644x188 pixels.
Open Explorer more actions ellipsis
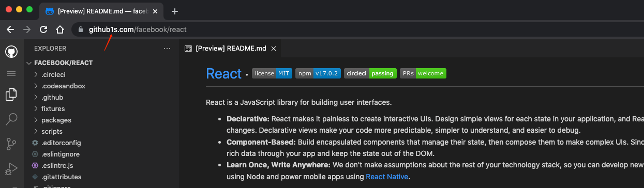[x=167, y=49]
